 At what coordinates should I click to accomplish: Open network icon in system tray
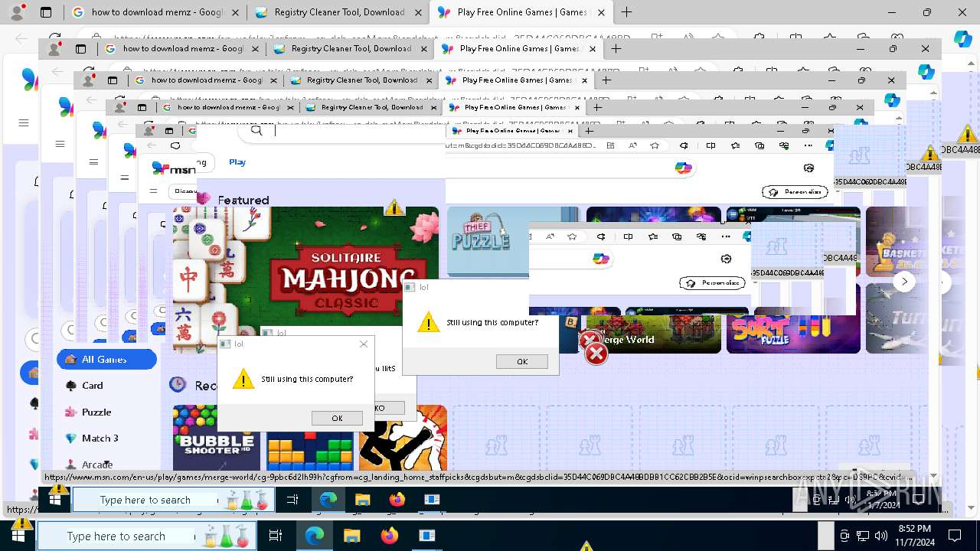click(x=863, y=536)
